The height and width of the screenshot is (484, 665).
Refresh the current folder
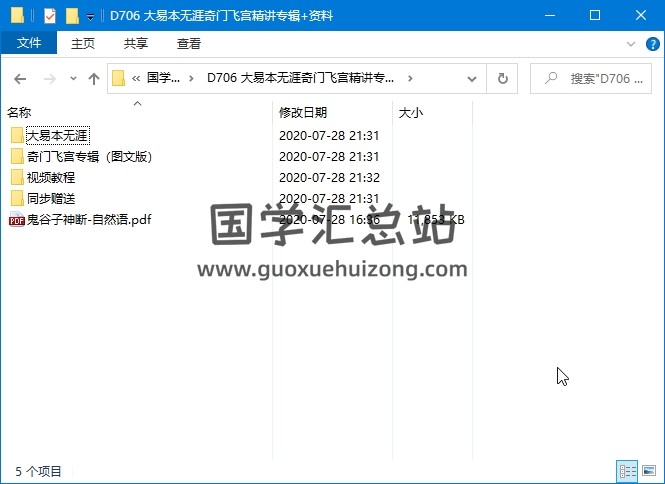point(503,78)
